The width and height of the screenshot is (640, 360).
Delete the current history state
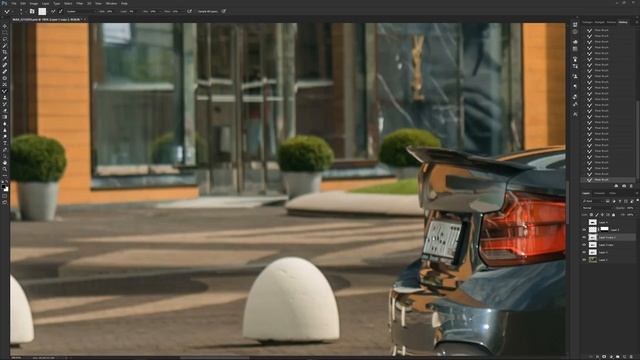tap(631, 186)
